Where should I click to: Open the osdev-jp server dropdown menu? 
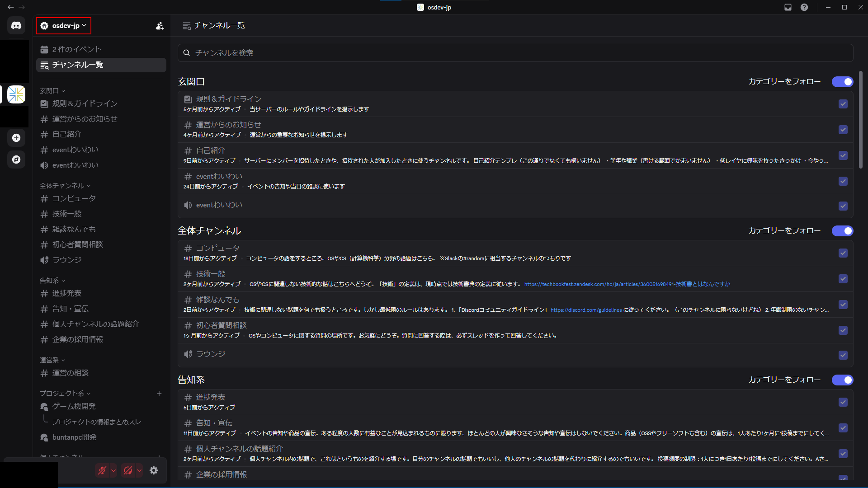(x=64, y=26)
